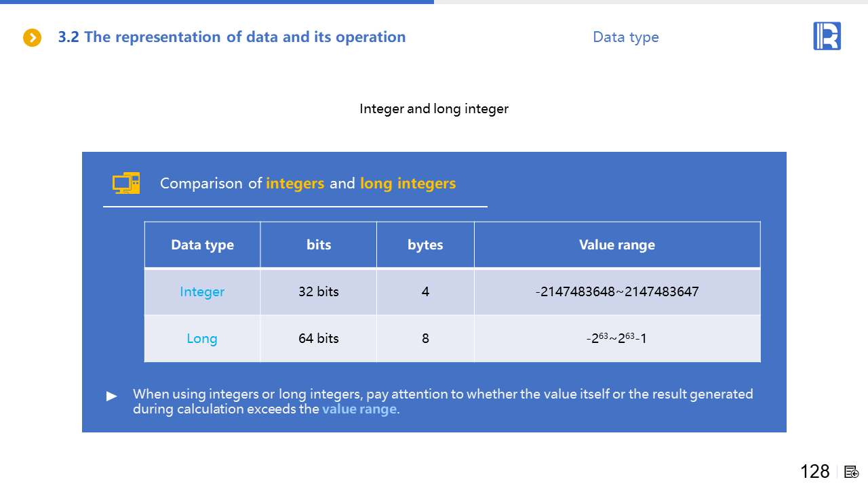Click the blue R logo icon
This screenshot has width=868, height=488.
click(x=827, y=36)
